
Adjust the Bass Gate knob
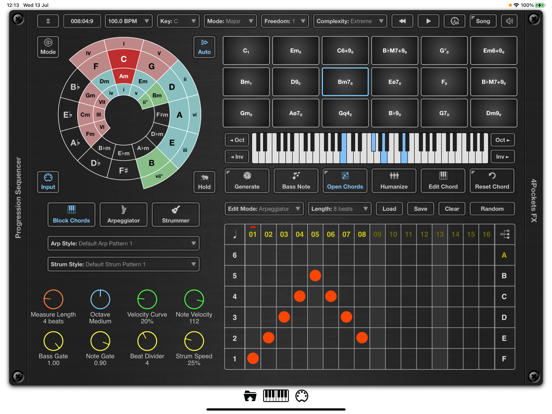pos(53,341)
